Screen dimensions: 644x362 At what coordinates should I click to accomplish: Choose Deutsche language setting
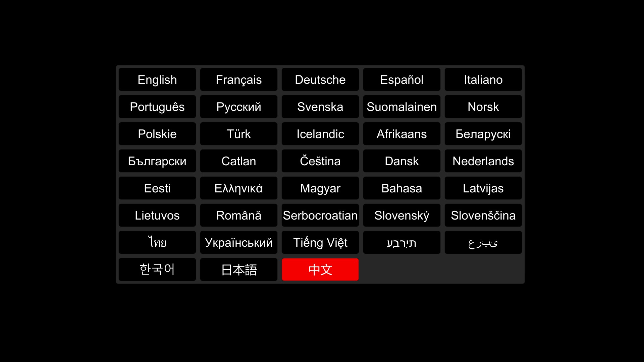click(320, 79)
